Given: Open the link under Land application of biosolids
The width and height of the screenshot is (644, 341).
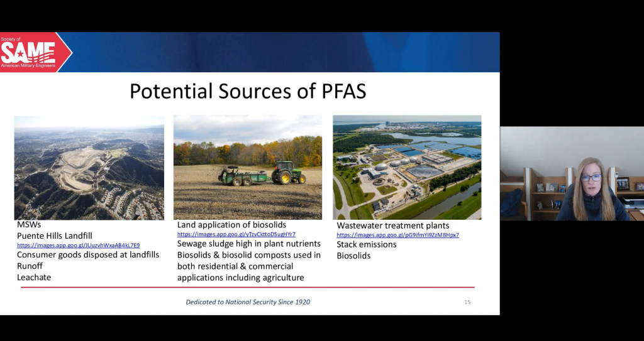Looking at the screenshot, I should pyautogui.click(x=236, y=234).
